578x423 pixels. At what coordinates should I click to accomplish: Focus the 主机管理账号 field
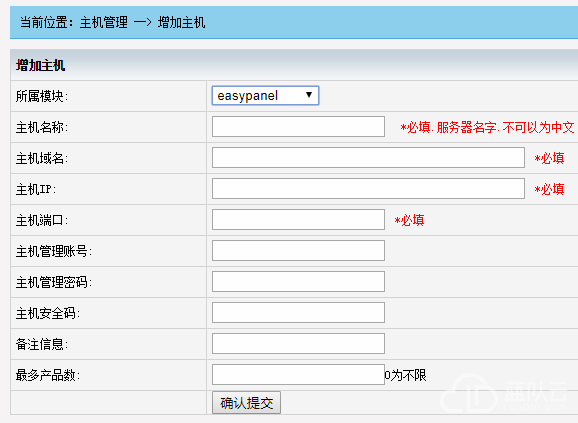(298, 251)
